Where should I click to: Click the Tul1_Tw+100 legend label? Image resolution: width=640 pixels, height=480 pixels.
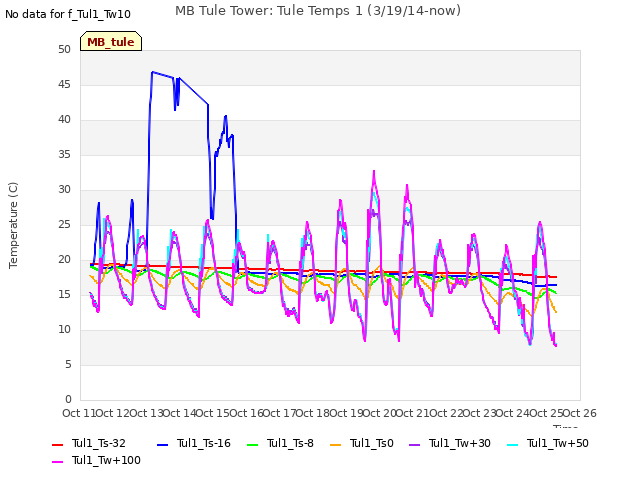[106, 461]
